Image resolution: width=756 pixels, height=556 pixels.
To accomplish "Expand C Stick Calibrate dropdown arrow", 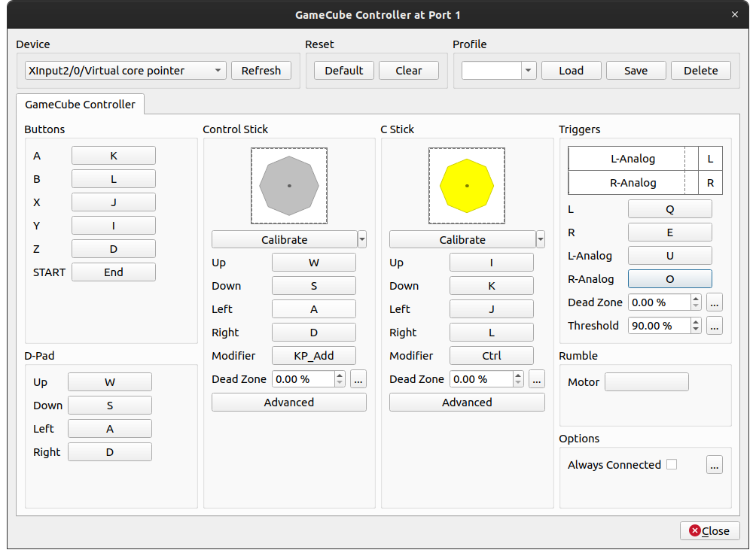I will [540, 240].
